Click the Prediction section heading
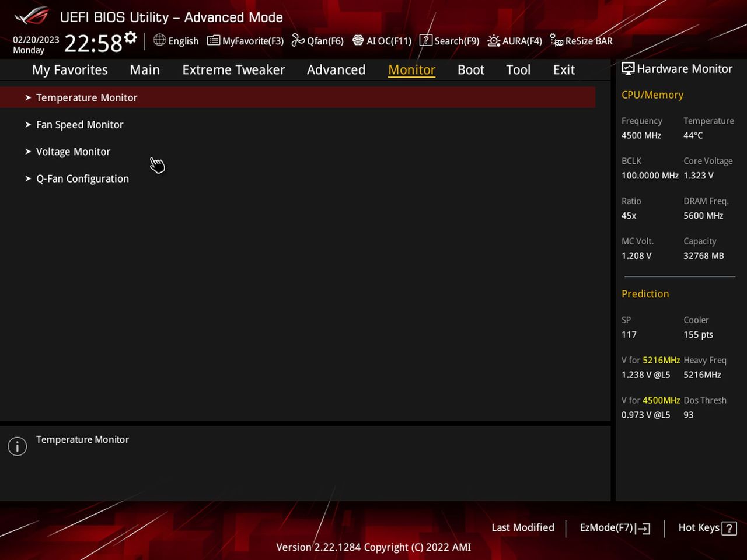The height and width of the screenshot is (560, 747). [645, 294]
